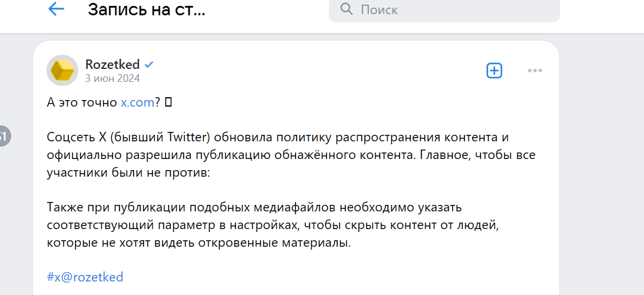Click the magnifier icon in search bar
The image size is (644, 295).
[347, 9]
